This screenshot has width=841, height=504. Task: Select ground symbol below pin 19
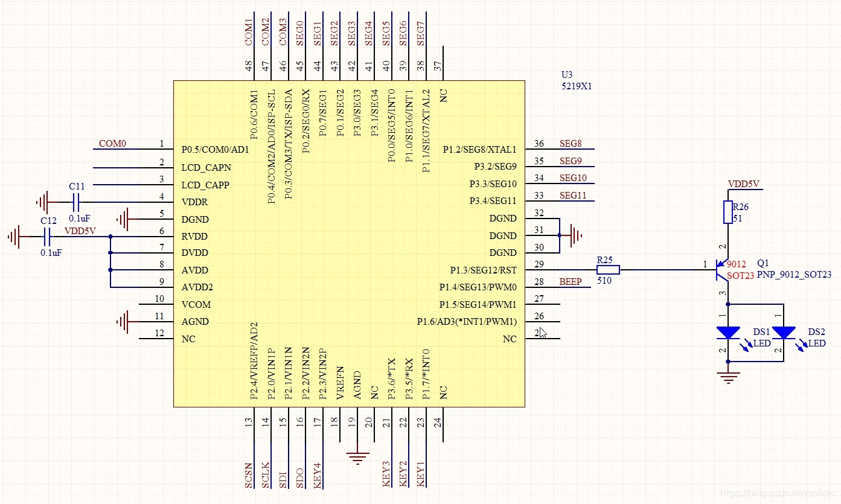click(358, 458)
